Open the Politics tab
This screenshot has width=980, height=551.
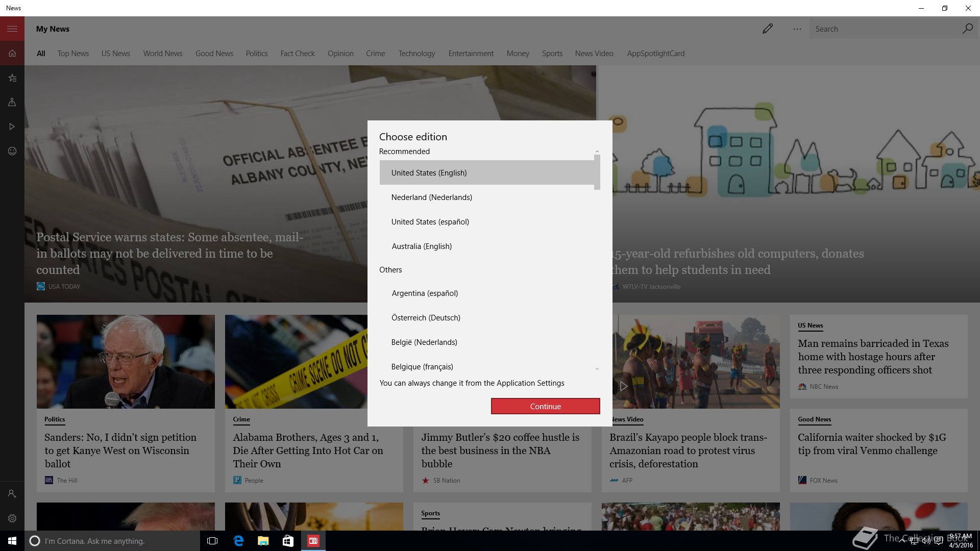click(x=256, y=54)
